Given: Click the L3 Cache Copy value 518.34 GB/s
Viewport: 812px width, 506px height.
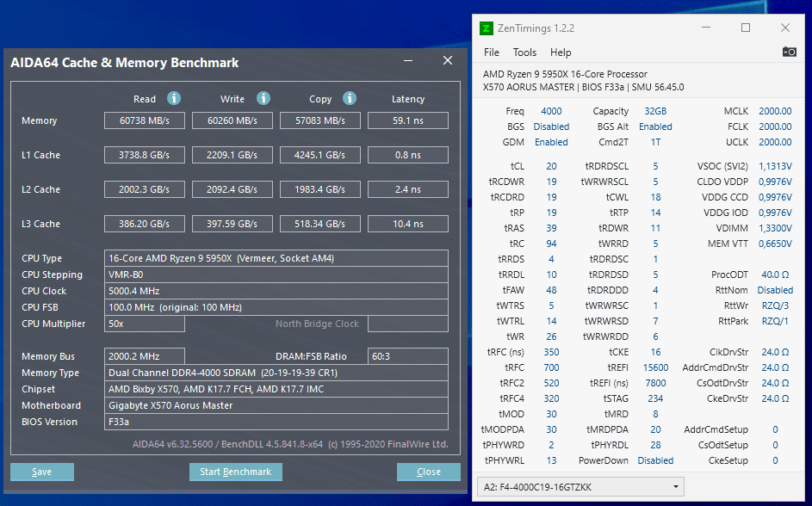Looking at the screenshot, I should [320, 224].
